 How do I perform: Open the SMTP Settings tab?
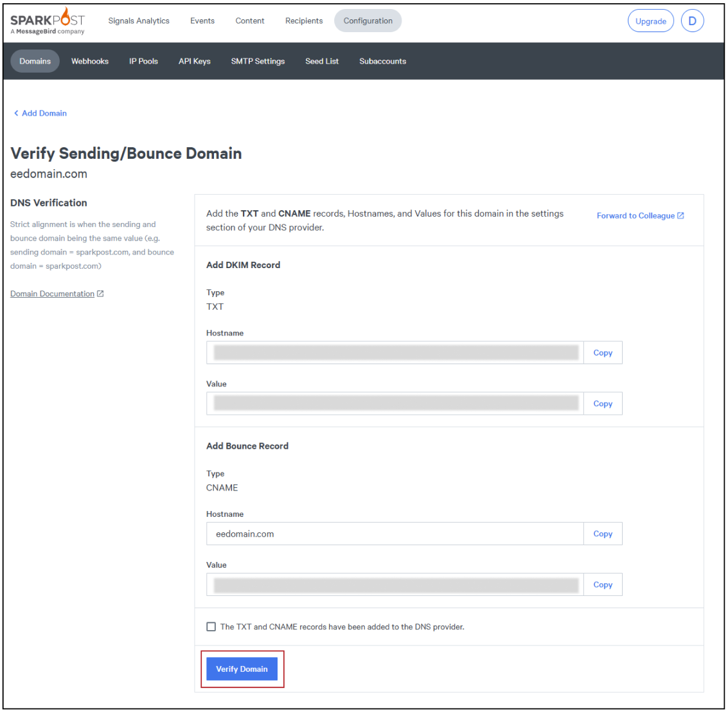(x=258, y=61)
